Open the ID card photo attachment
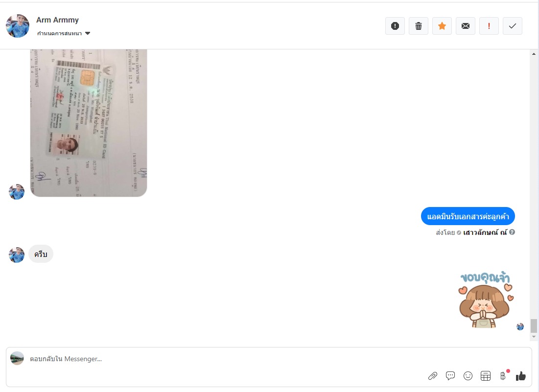This screenshot has width=539, height=392. pyautogui.click(x=89, y=123)
